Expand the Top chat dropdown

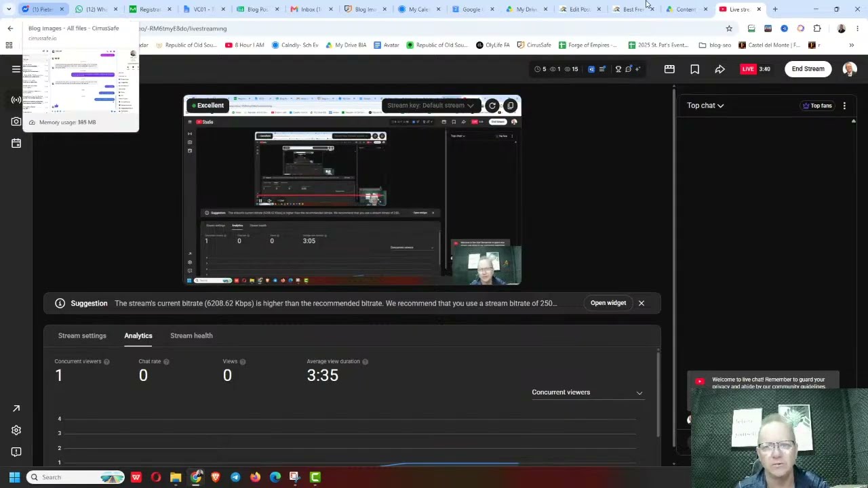click(x=705, y=106)
